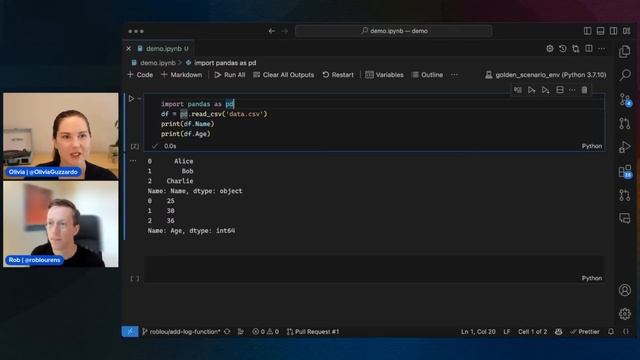Click Ln 1, Col 20 in status bar

click(478, 331)
